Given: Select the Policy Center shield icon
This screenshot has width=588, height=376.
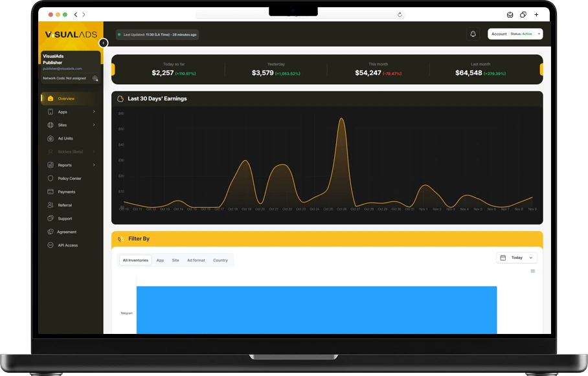Looking at the screenshot, I should click(52, 178).
